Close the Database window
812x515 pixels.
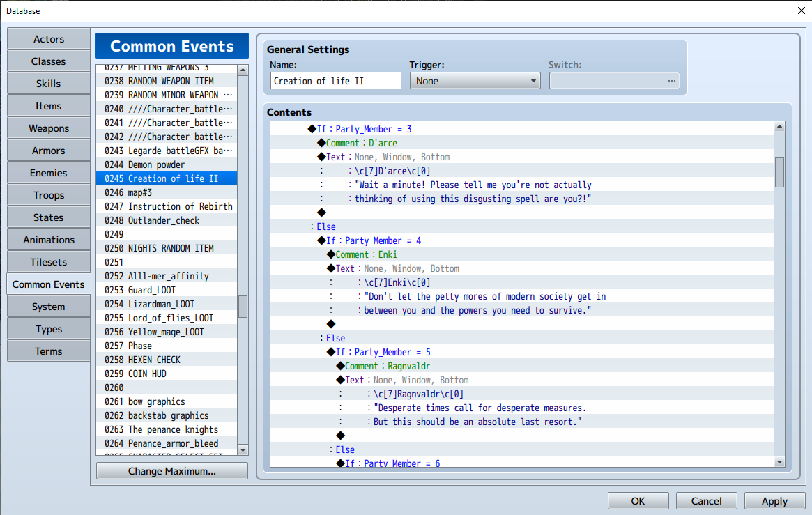(x=800, y=10)
